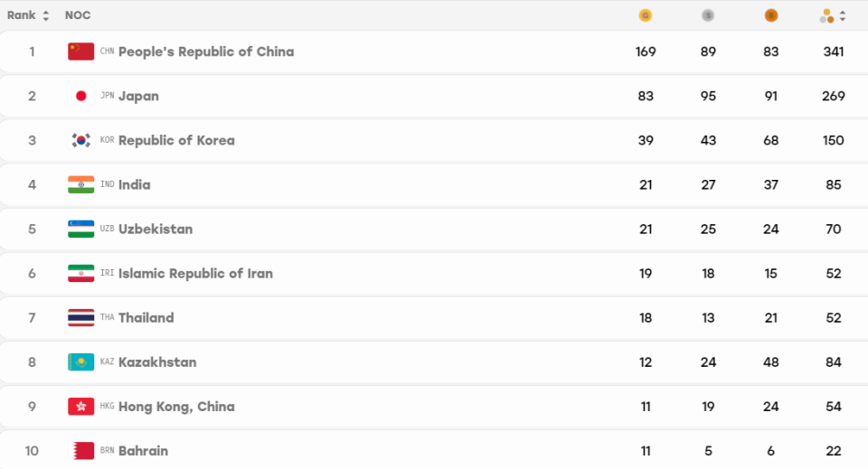This screenshot has height=469, width=868.
Task: Click the India flag icon
Action: tap(80, 184)
